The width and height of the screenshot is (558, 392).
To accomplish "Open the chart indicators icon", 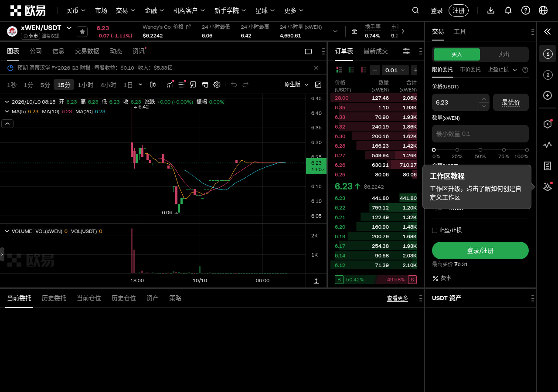I will coord(170,84).
